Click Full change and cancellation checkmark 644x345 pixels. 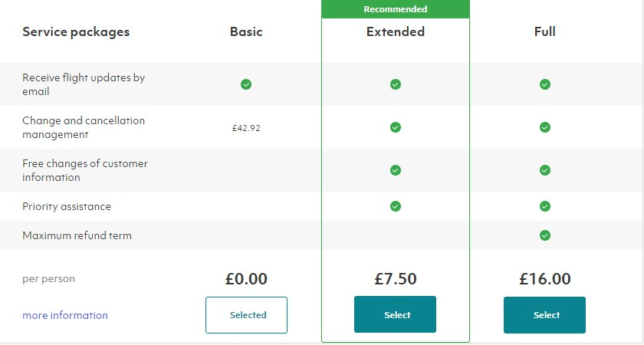[545, 127]
